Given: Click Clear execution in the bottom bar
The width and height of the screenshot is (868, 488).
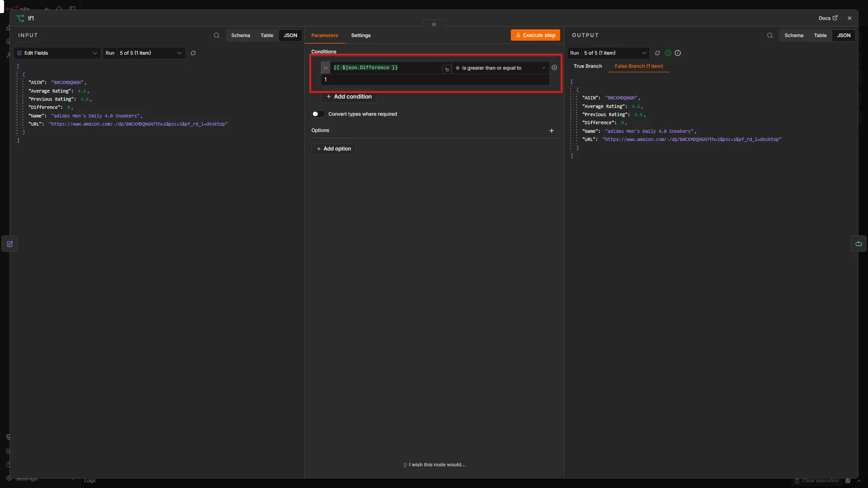Looking at the screenshot, I should coord(816,481).
